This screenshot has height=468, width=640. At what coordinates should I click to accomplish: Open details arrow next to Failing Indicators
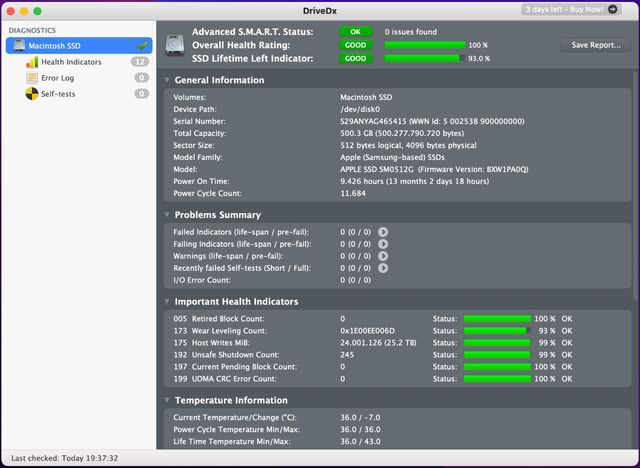click(382, 244)
